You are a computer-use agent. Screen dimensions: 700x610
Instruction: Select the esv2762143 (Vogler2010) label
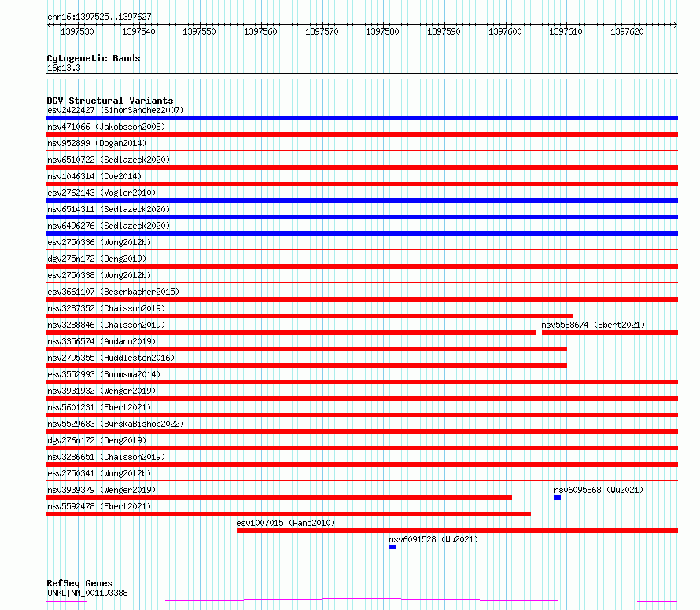click(x=101, y=193)
